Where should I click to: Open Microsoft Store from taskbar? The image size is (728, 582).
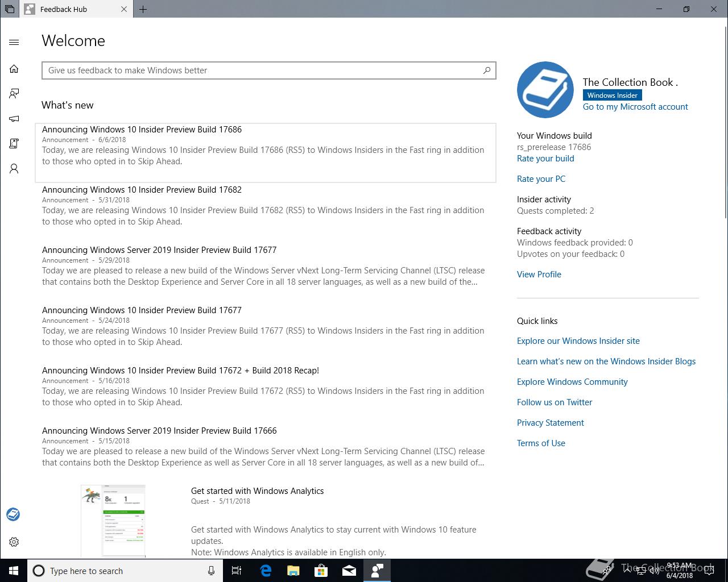point(321,571)
